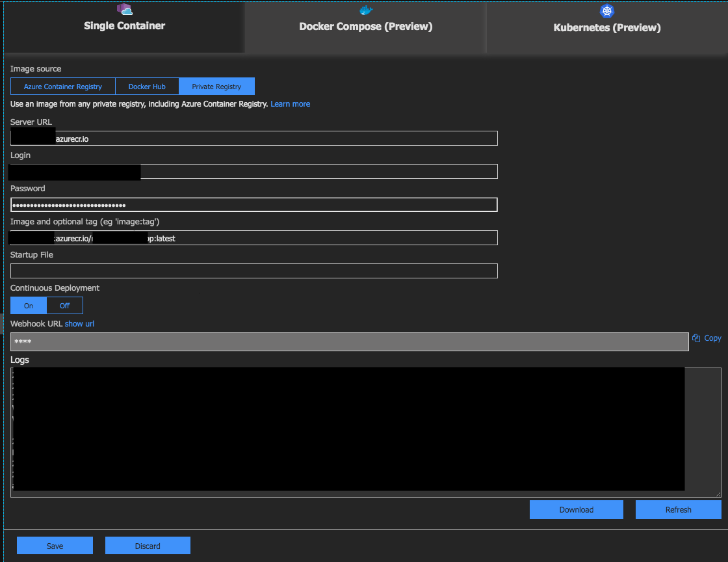Open the Kubernetes (Preview) tab
Viewport: 728px width, 562px height.
[x=607, y=27]
